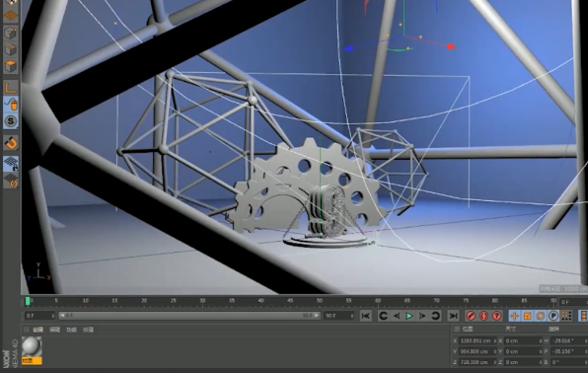Click stepper arrows of X position field
The image size is (588, 373).
(x=495, y=340)
